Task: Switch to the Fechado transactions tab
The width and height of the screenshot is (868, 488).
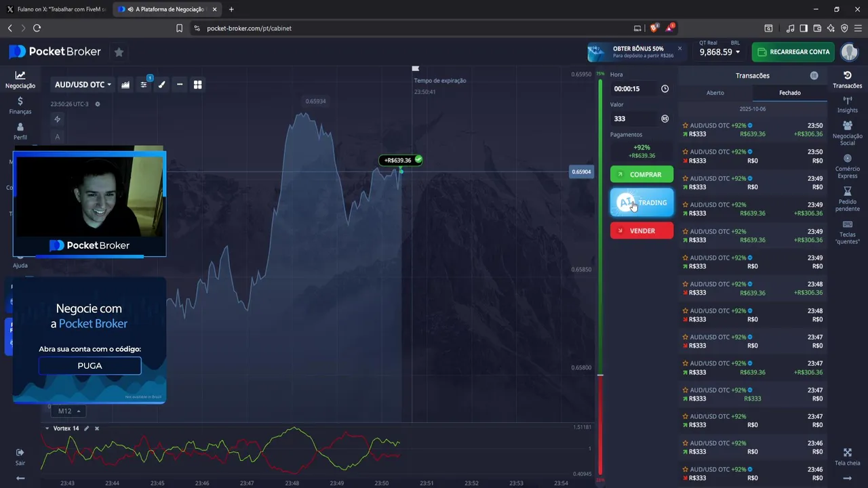Action: pos(790,93)
